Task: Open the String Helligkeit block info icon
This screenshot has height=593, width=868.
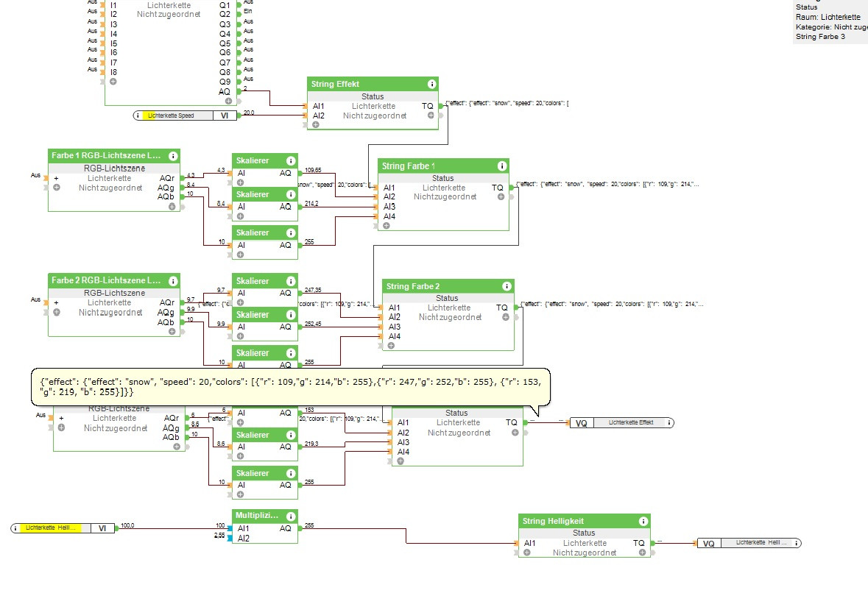Action: 643,521
